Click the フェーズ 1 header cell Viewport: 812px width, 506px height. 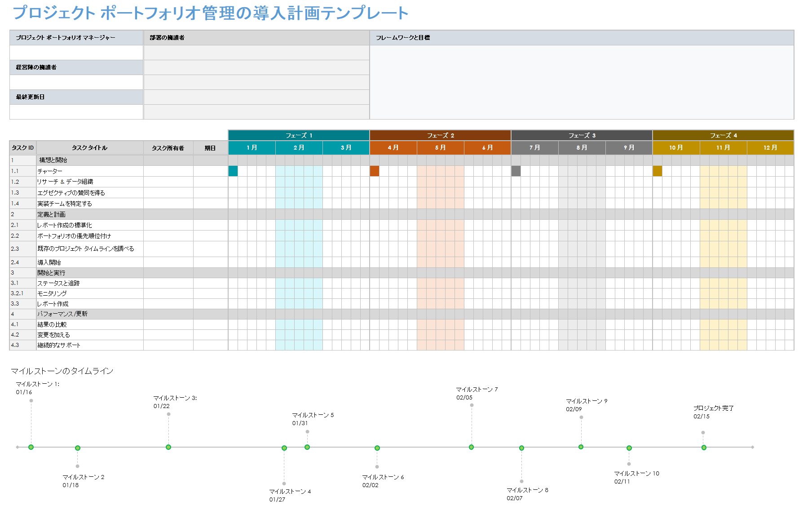click(299, 135)
